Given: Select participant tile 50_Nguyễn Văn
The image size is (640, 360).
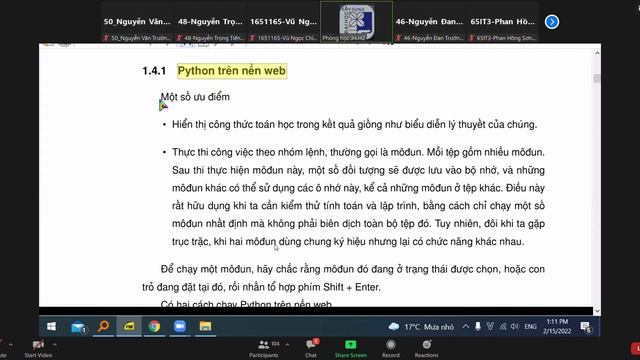Looking at the screenshot, I should tap(137, 22).
